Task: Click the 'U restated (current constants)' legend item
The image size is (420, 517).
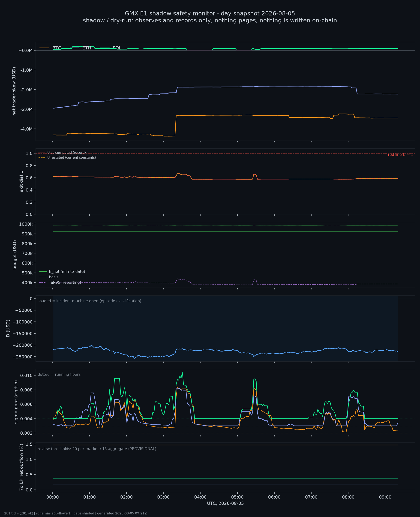Action: pos(67,157)
